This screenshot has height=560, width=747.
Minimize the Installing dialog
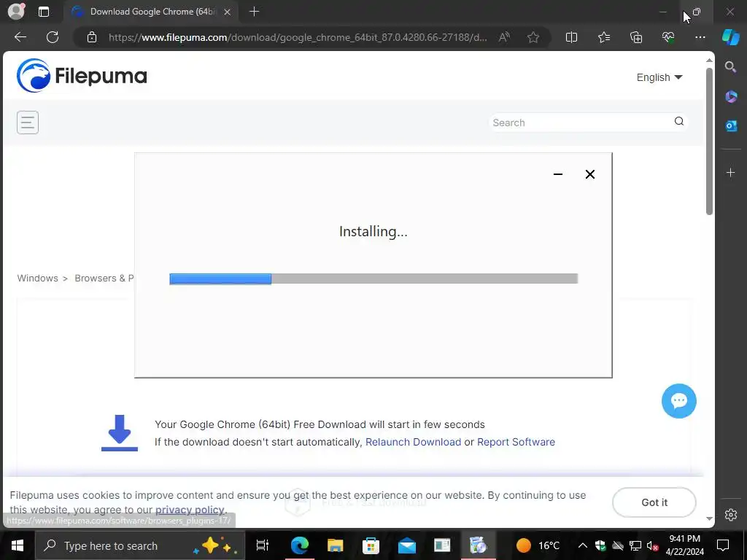click(558, 174)
